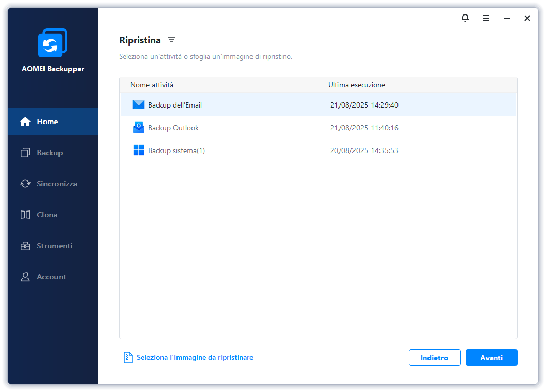
Task: Click the Ripristina heading
Action: point(140,40)
